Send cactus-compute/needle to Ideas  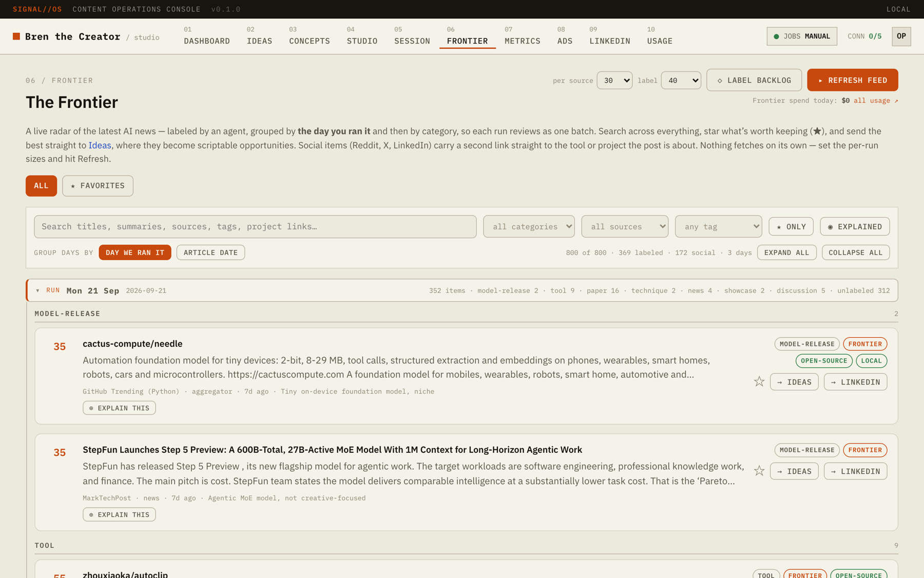(794, 382)
